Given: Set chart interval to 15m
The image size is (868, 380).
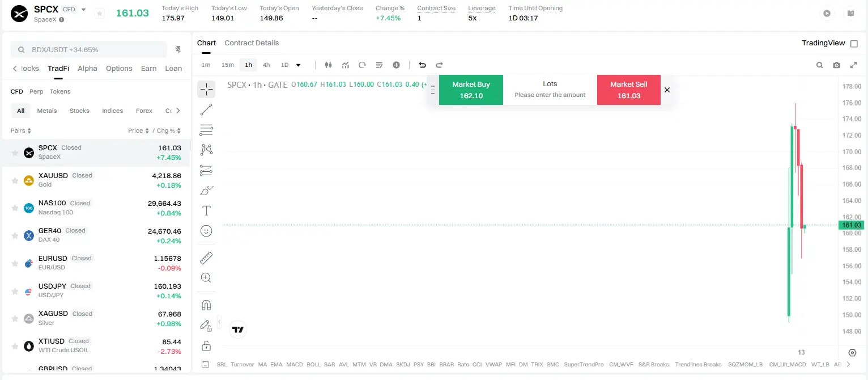Looking at the screenshot, I should [x=227, y=65].
